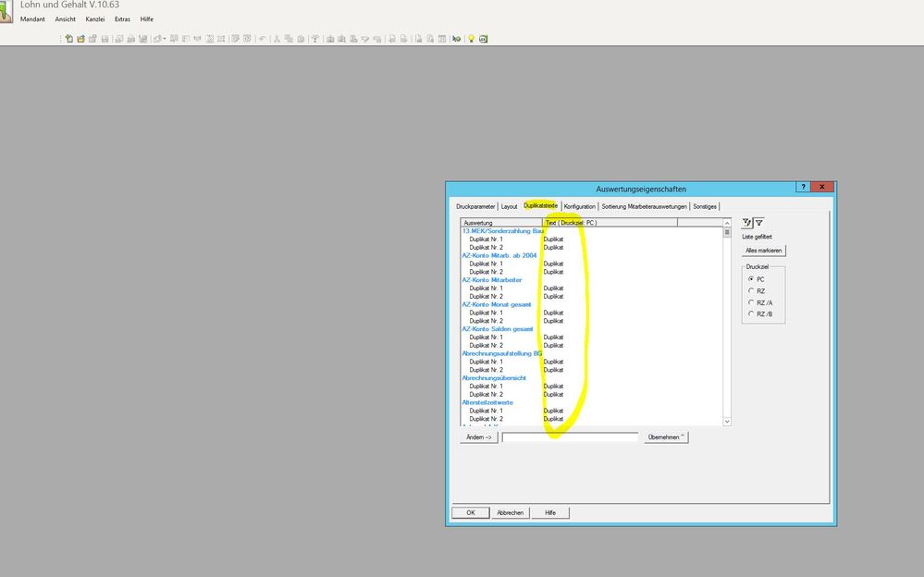This screenshot has width=924, height=577.
Task: Click the Übernehmen button
Action: pos(666,437)
